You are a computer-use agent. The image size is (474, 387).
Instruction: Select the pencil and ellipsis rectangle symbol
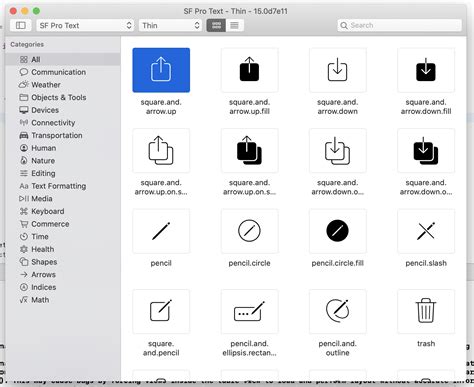(x=249, y=311)
